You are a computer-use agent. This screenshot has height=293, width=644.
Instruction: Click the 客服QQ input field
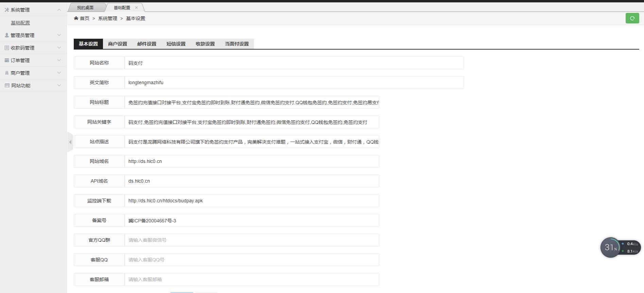251,260
